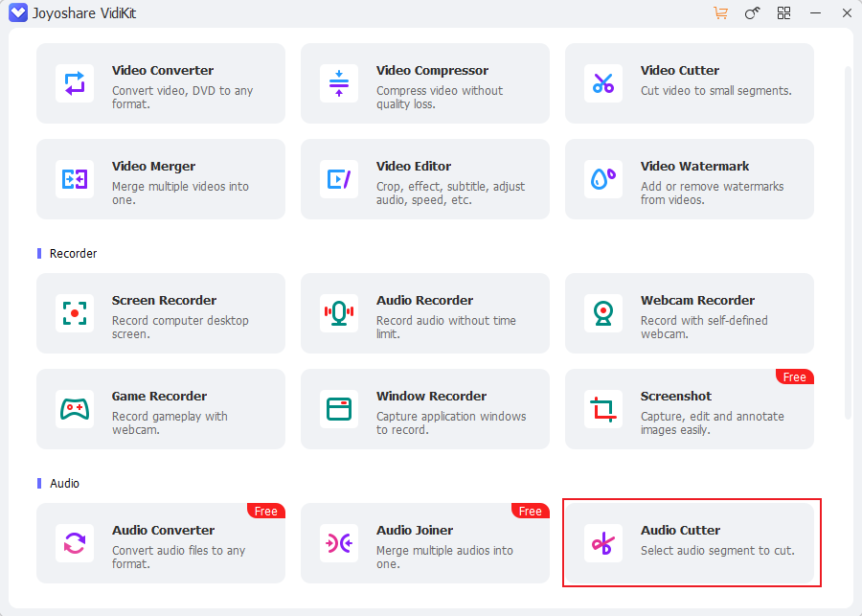The width and height of the screenshot is (862, 616).
Task: Click the Joyoshare VidiKit logo
Action: tap(18, 12)
